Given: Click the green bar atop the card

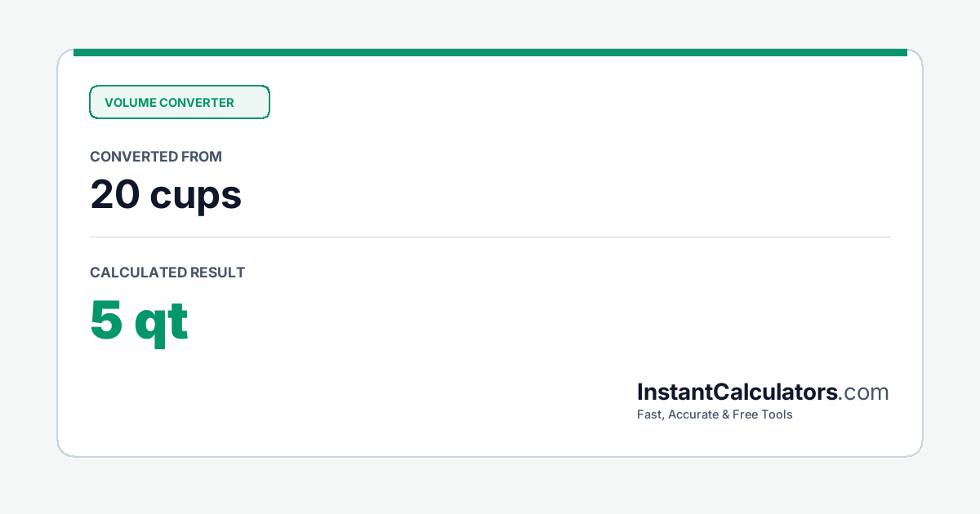Looking at the screenshot, I should click(490, 52).
